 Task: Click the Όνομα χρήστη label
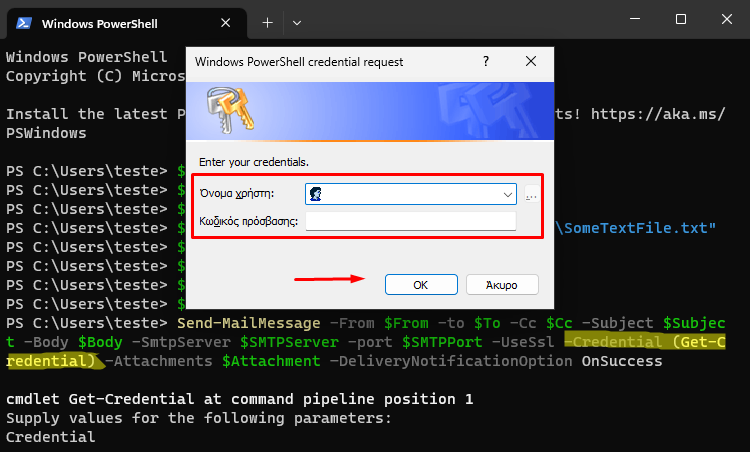[237, 194]
